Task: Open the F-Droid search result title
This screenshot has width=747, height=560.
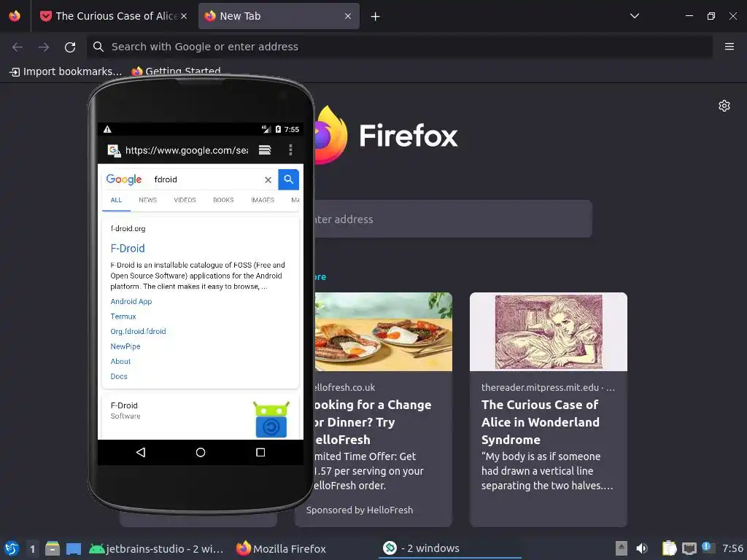Action: pos(128,248)
